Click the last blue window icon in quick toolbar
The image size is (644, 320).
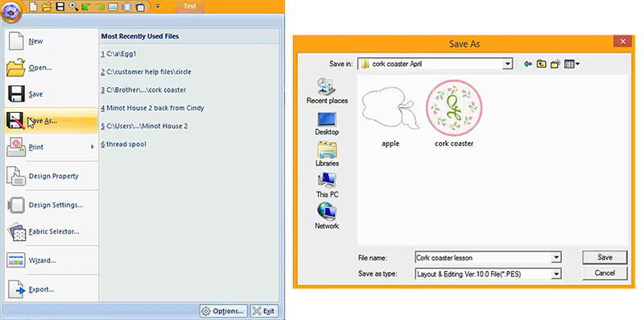point(140,7)
